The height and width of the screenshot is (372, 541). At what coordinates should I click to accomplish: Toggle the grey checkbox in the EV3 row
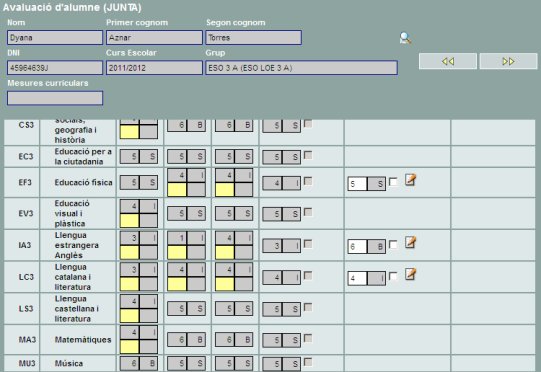pyautogui.click(x=308, y=212)
